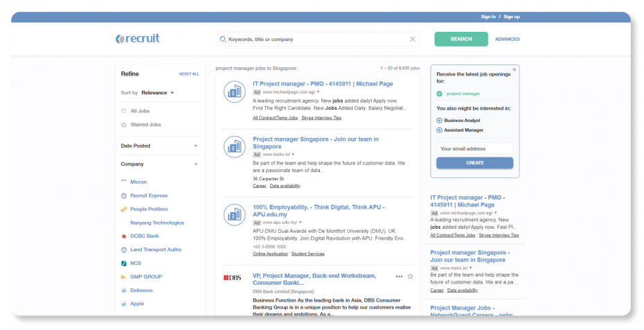This screenshot has width=644, height=330.
Task: Close the job alert panel
Action: [515, 70]
